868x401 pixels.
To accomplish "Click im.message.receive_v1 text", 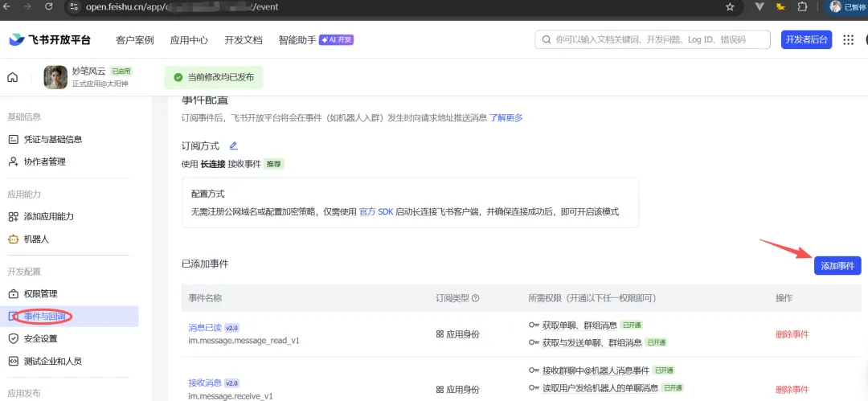I will pos(231,396).
